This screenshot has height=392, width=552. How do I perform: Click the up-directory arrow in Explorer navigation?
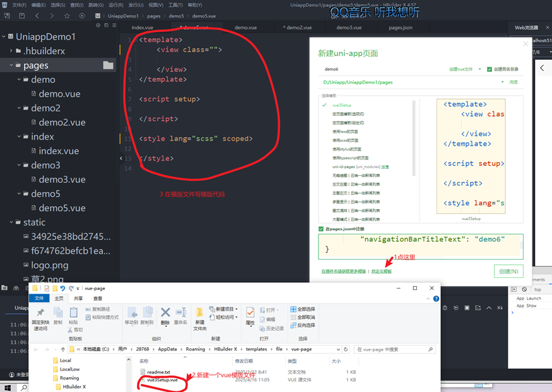pos(62,349)
